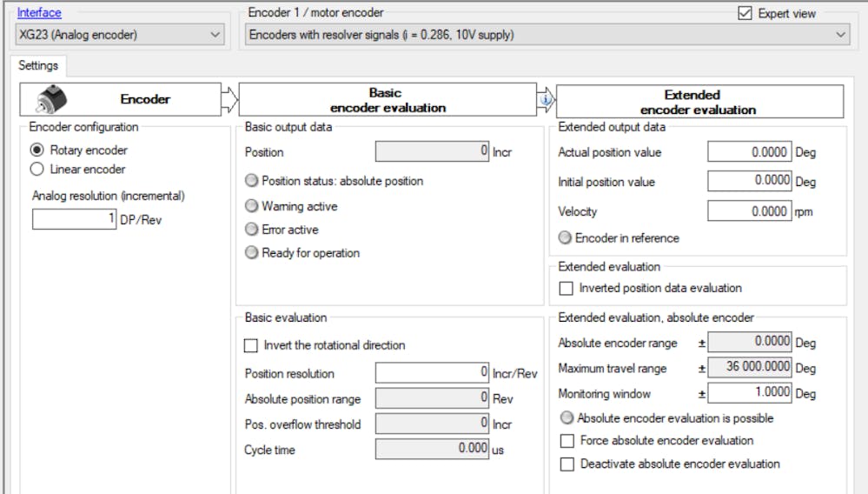This screenshot has height=494, width=868.
Task: Click the Encoder in reference indicator
Action: pos(566,237)
